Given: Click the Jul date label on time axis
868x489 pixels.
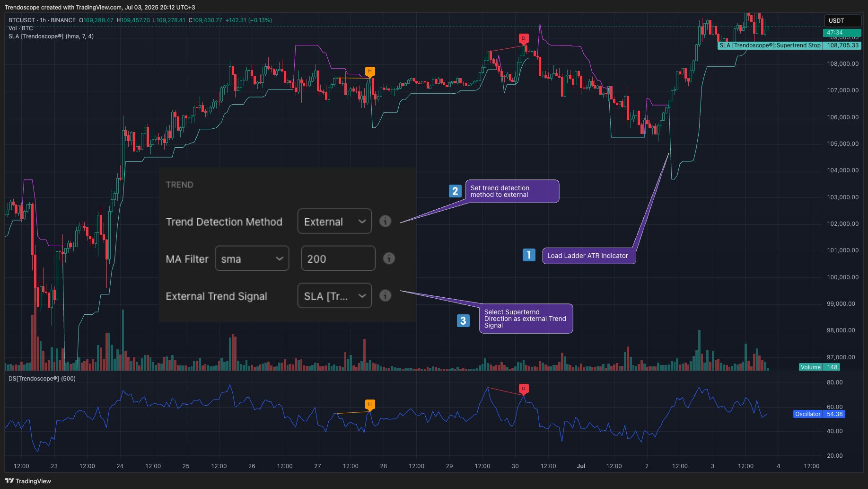Looking at the screenshot, I should tap(581, 466).
